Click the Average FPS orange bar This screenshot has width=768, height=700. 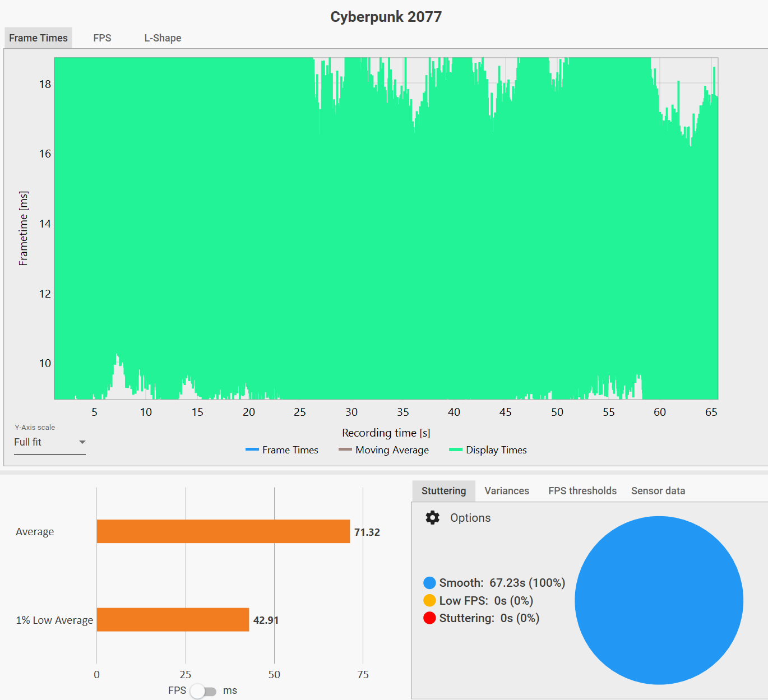pos(223,531)
